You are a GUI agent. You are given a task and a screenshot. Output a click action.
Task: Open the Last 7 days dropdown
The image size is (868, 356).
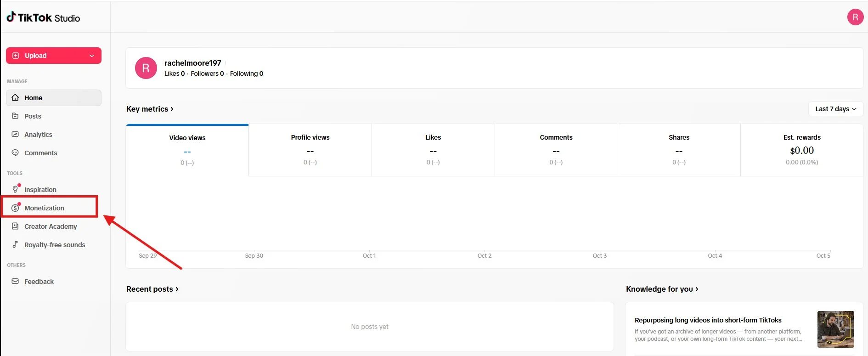(x=836, y=109)
